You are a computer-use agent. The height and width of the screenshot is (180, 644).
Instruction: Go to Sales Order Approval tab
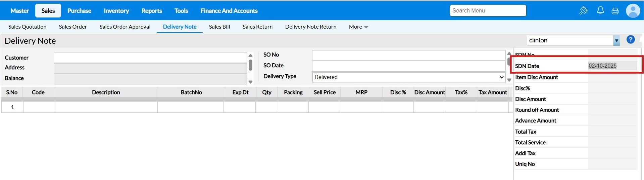point(125,27)
